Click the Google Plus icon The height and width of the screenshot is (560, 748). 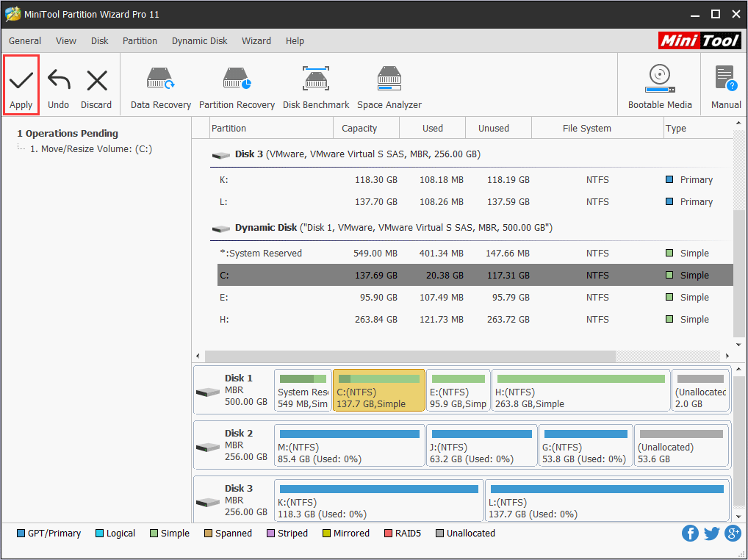pyautogui.click(x=733, y=534)
